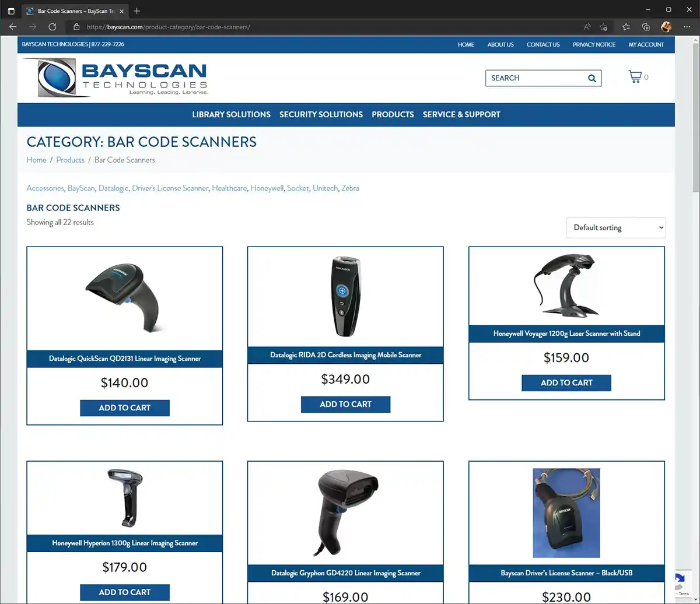Screen dimensions: 700x604
Task: Open the Datalogic Gryphon GD4220 product image
Action: [346, 514]
